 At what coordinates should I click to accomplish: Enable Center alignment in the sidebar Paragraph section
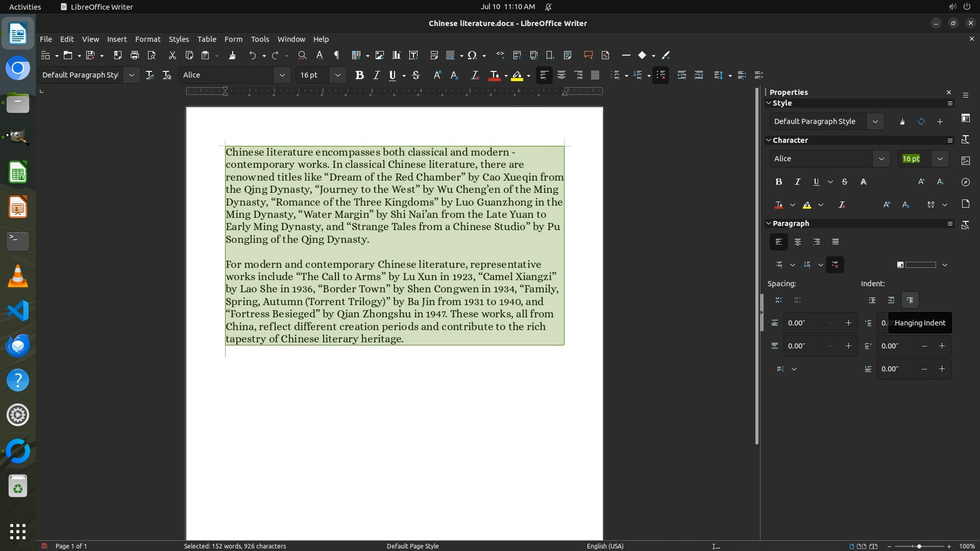tap(798, 242)
